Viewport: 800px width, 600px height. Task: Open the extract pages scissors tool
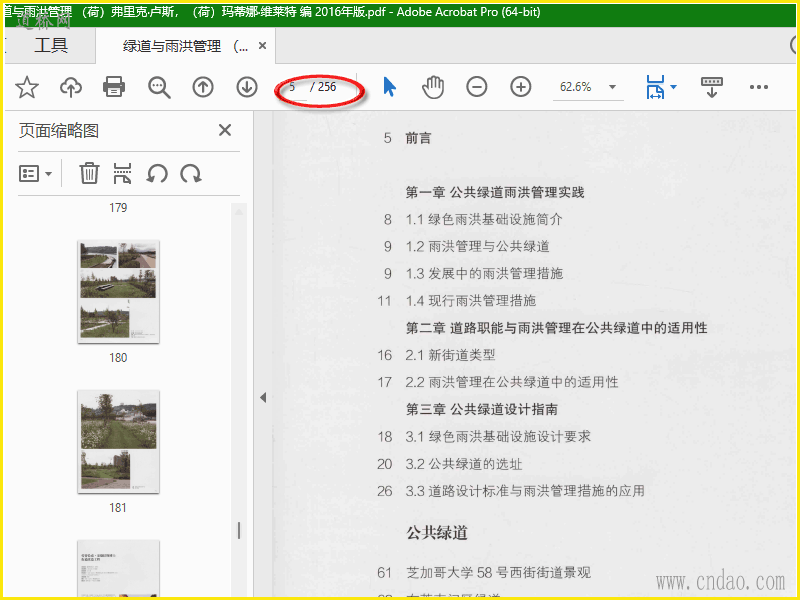[x=122, y=173]
